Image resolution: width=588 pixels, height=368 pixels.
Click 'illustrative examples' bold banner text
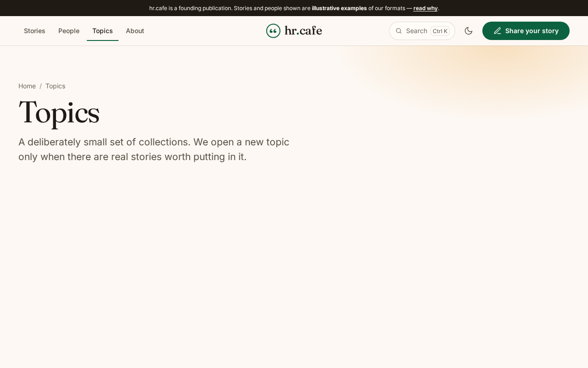(339, 8)
